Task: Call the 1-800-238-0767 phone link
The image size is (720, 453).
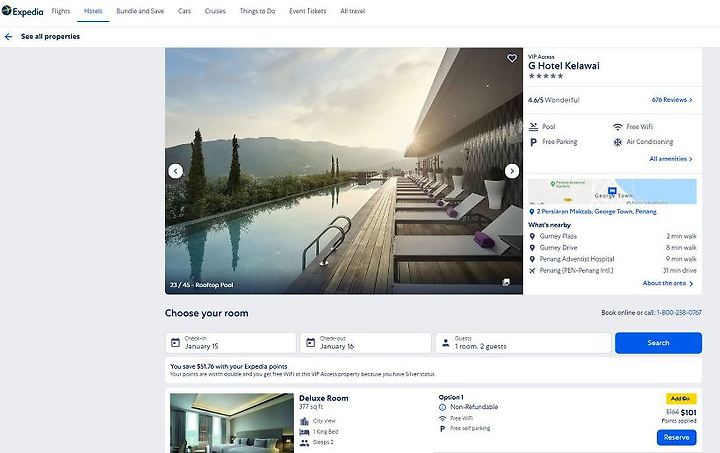Action: coord(679,313)
